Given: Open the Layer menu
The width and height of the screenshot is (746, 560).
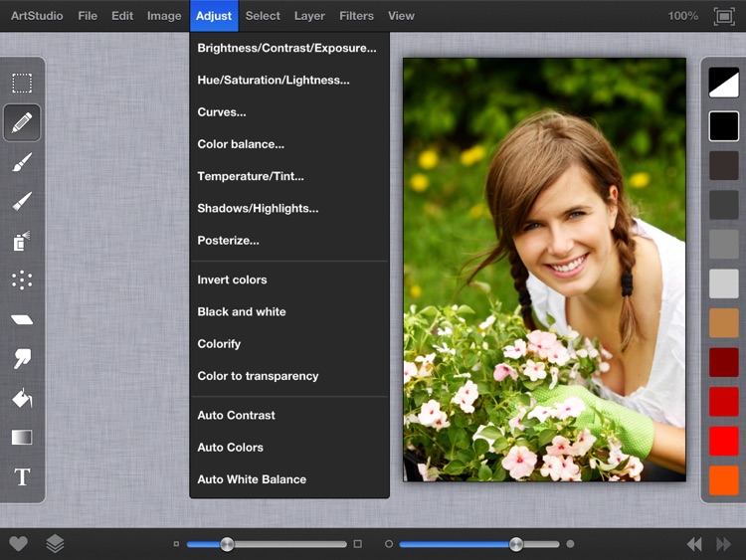Looking at the screenshot, I should (x=309, y=16).
